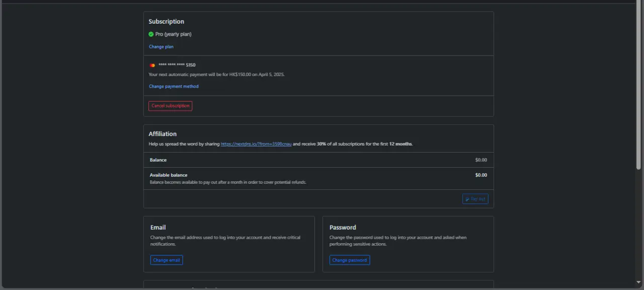The width and height of the screenshot is (644, 290).
Task: Click the Balance $0.00 amount
Action: [481, 160]
